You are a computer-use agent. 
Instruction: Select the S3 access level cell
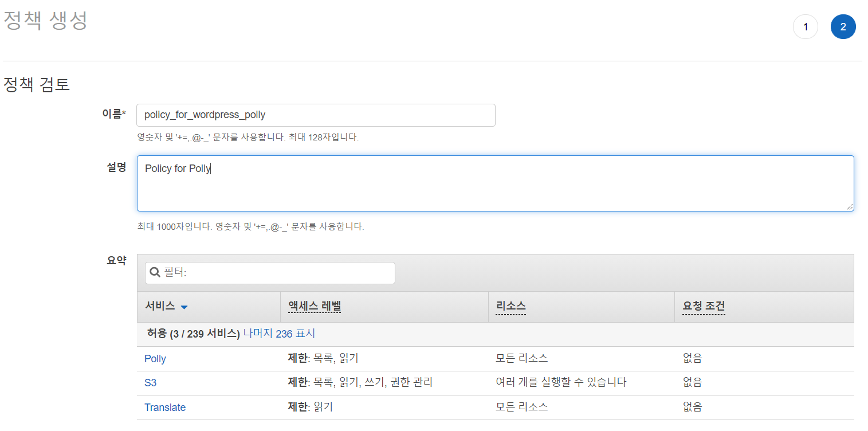(x=360, y=382)
